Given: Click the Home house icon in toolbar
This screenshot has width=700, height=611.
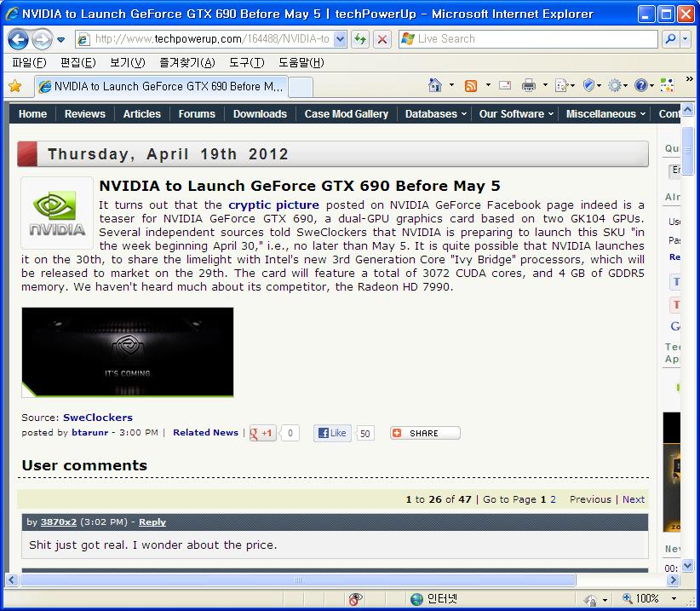Looking at the screenshot, I should coord(435,85).
